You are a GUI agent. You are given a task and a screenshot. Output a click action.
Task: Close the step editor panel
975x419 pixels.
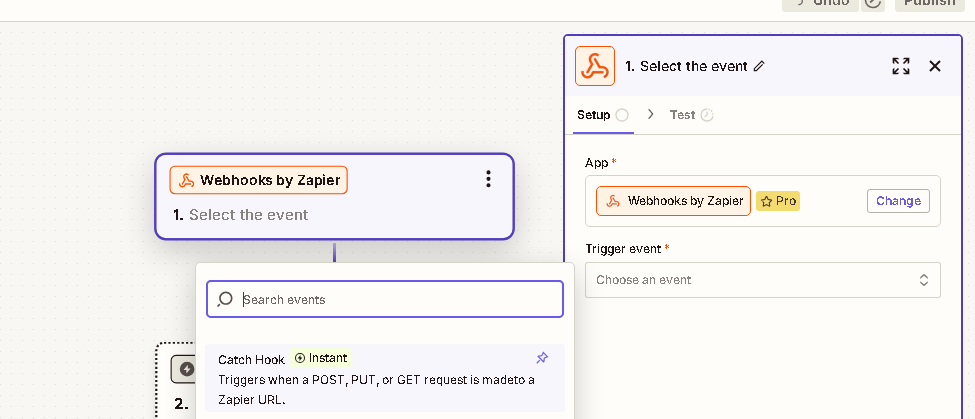click(935, 66)
